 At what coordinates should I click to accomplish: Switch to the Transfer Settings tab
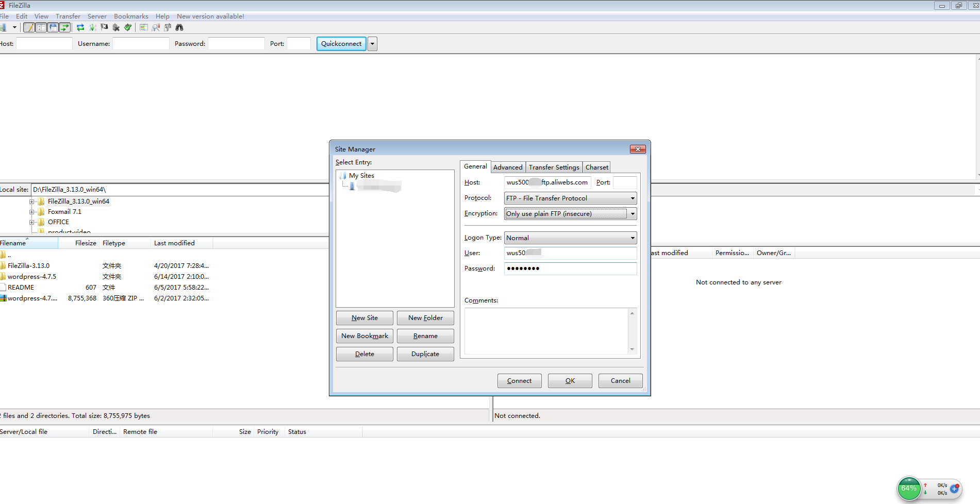[x=554, y=167]
